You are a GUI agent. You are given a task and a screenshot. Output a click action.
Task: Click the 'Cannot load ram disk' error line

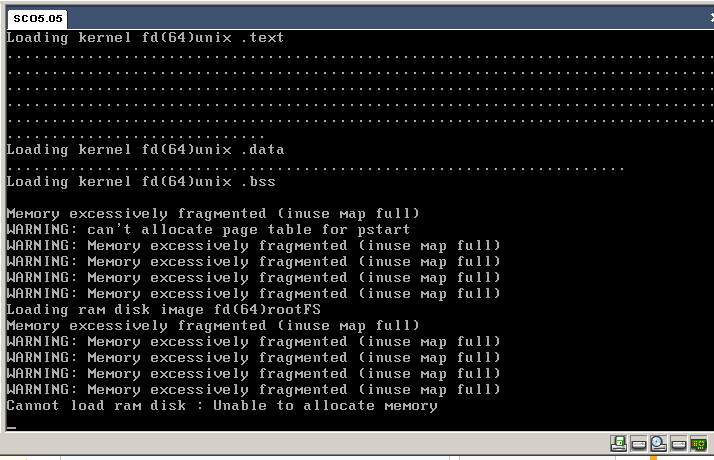[222, 406]
